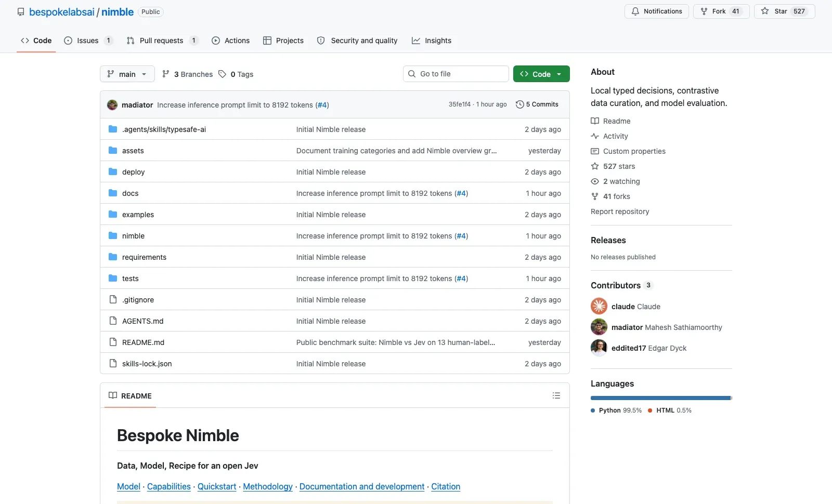Image resolution: width=832 pixels, height=504 pixels.
Task: Go to the Actions tab
Action: 230,41
